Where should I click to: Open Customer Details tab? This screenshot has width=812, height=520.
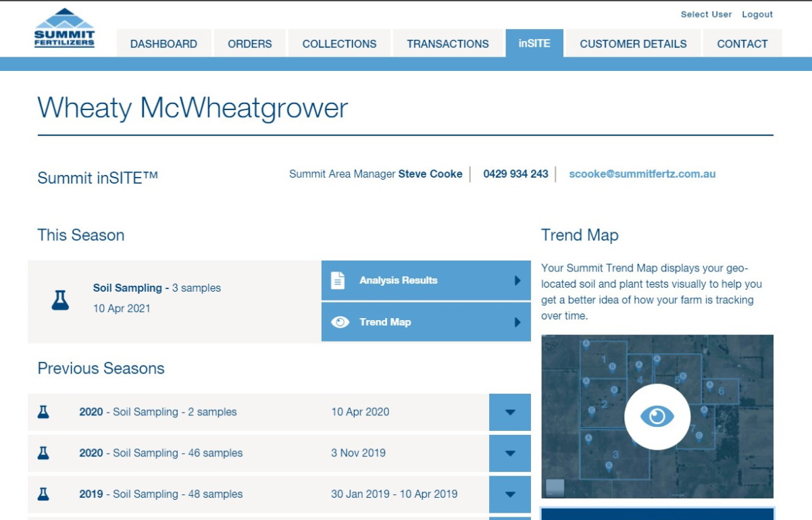tap(633, 44)
